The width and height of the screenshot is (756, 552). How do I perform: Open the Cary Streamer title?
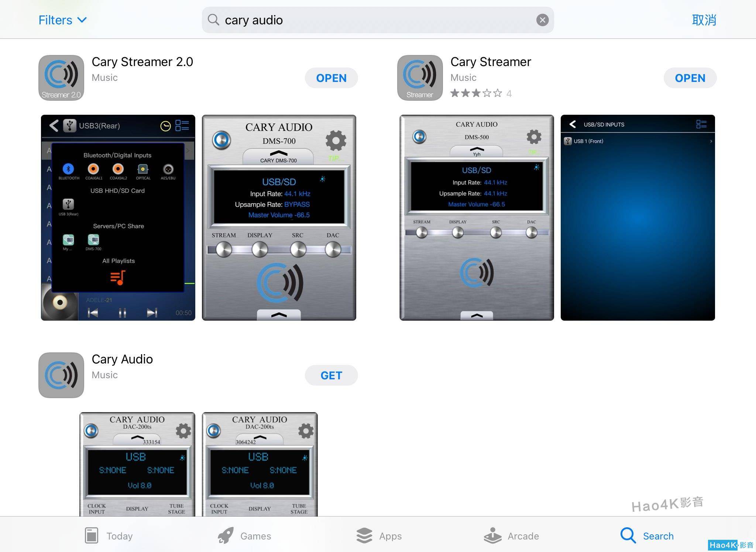click(x=491, y=62)
